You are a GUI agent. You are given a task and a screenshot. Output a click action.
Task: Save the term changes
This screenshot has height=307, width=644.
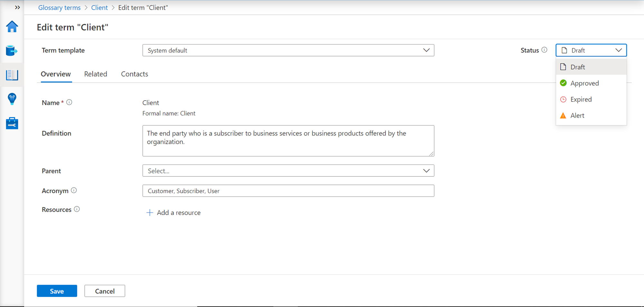[57, 291]
